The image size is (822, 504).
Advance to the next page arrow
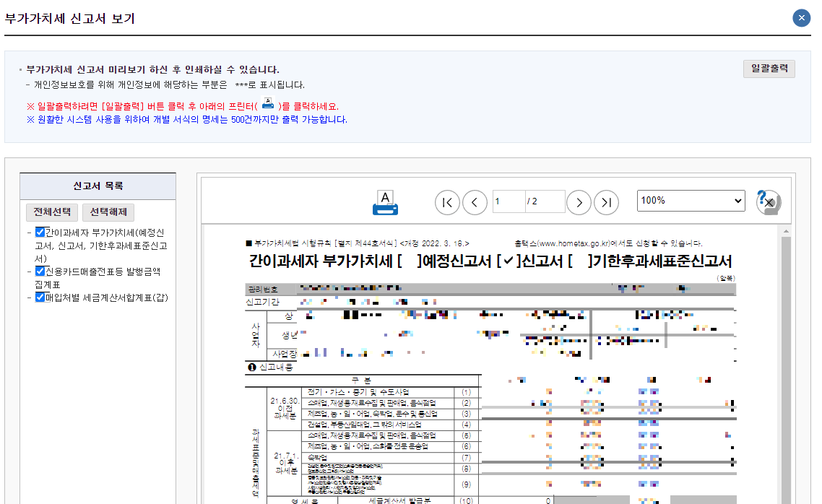click(x=579, y=202)
